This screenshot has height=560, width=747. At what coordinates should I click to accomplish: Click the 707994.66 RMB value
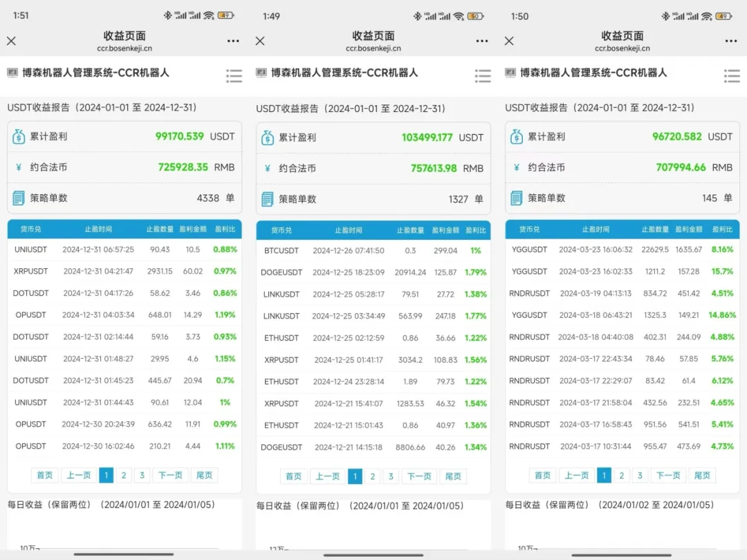[x=681, y=167]
